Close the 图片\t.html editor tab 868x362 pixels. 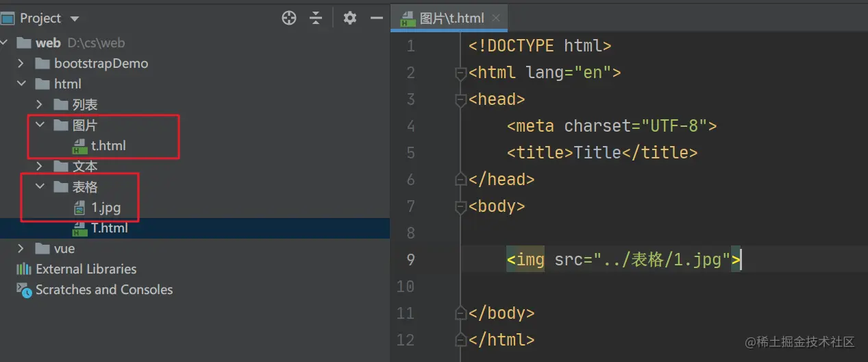point(497,19)
